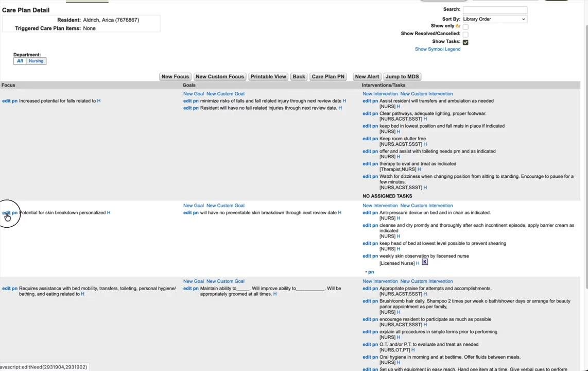Edit the 'minimize risks of falls' goal

click(x=187, y=101)
